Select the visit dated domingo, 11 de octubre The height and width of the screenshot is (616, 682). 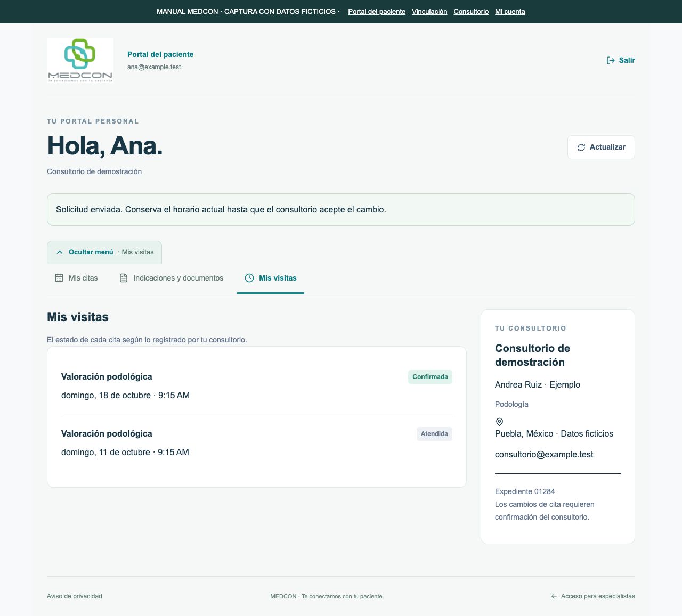pos(257,443)
